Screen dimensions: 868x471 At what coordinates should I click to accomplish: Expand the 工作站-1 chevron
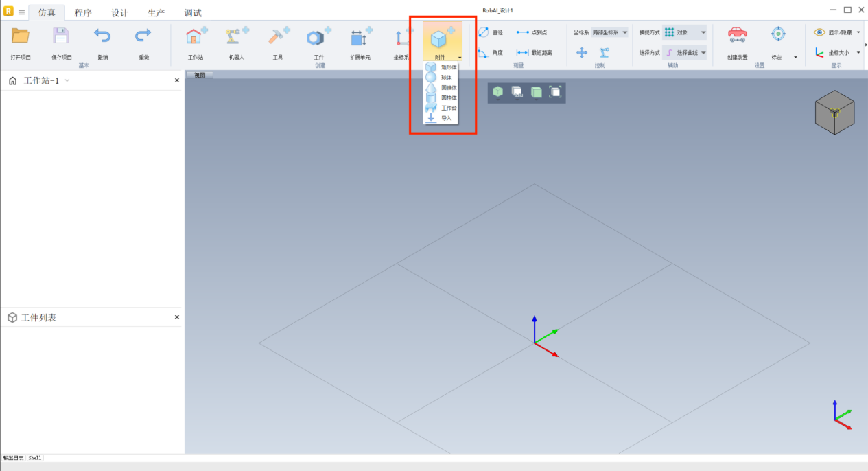(x=67, y=81)
